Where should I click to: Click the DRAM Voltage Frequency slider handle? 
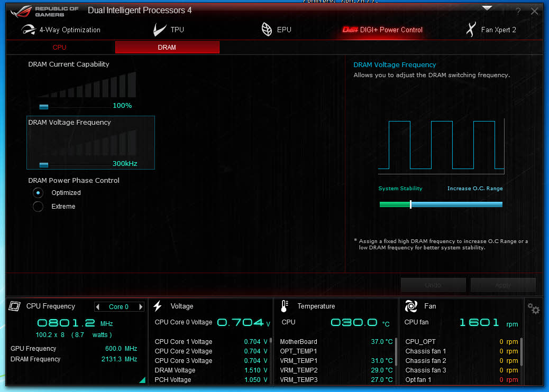coord(44,165)
